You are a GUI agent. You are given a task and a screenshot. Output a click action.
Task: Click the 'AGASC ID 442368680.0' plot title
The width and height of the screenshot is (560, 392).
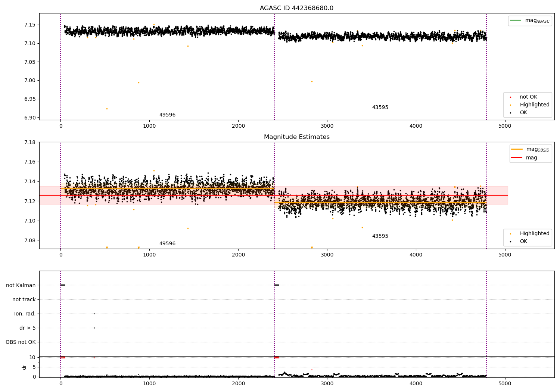coord(296,8)
